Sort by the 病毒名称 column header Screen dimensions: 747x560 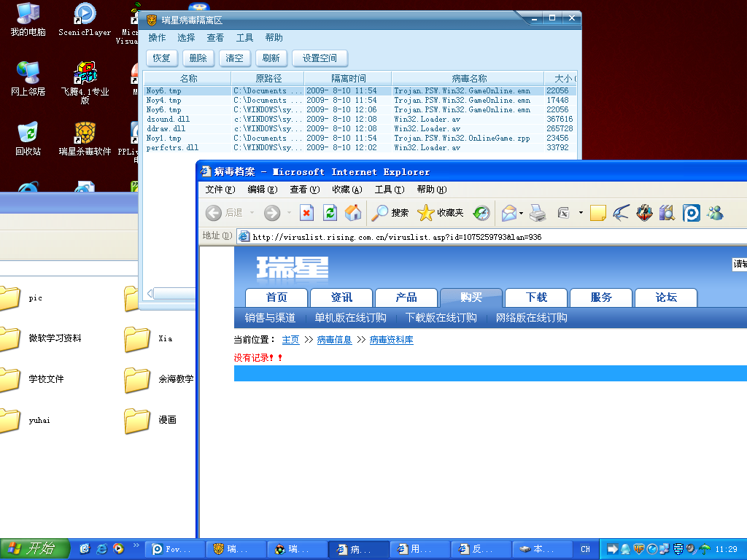pos(468,78)
